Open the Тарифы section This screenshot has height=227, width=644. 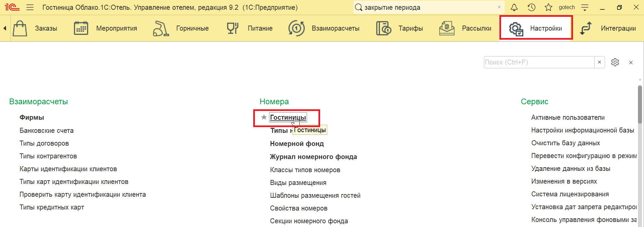tap(411, 28)
